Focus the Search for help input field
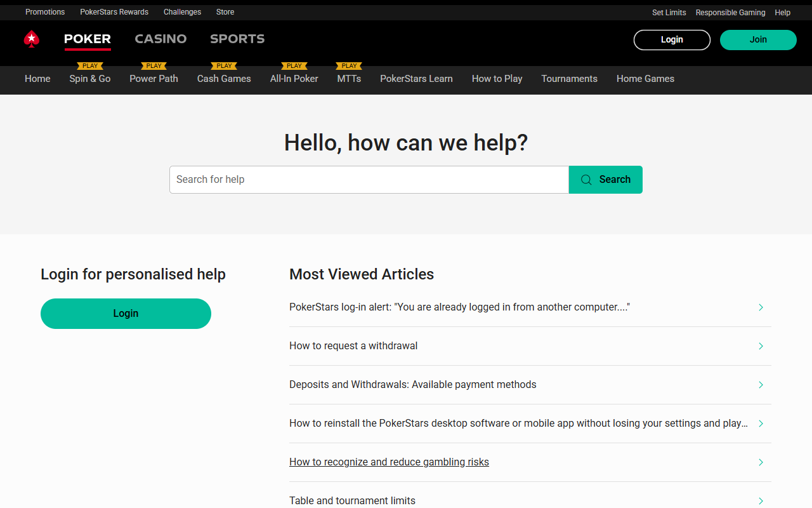Screen dimensions: 812x508 (369, 180)
